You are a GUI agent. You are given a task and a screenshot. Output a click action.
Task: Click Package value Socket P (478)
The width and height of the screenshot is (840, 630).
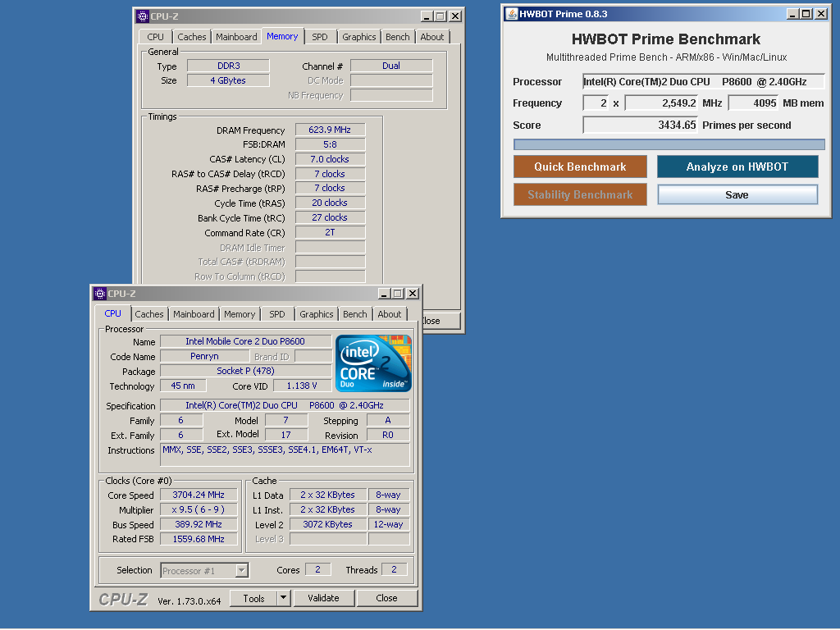click(245, 371)
